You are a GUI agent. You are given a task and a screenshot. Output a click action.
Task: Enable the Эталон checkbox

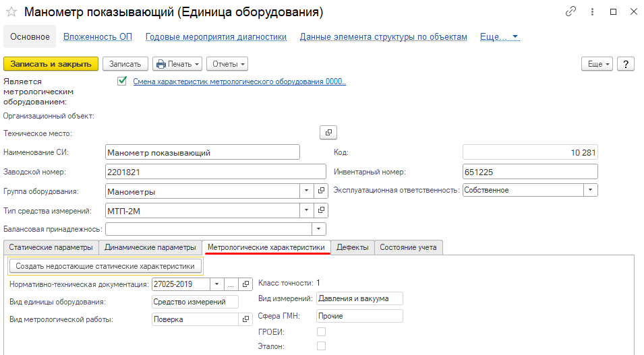tap(322, 346)
